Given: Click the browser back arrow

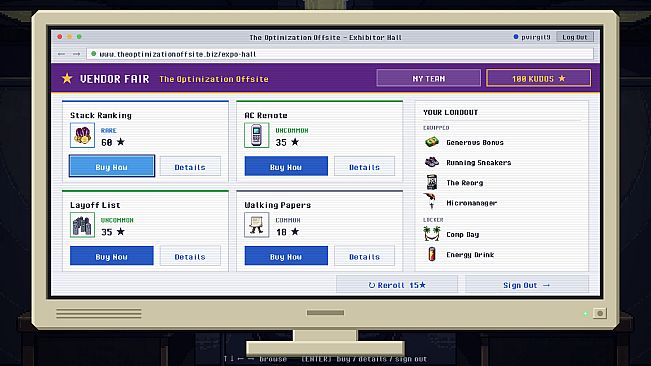Looking at the screenshot, I should (61, 54).
